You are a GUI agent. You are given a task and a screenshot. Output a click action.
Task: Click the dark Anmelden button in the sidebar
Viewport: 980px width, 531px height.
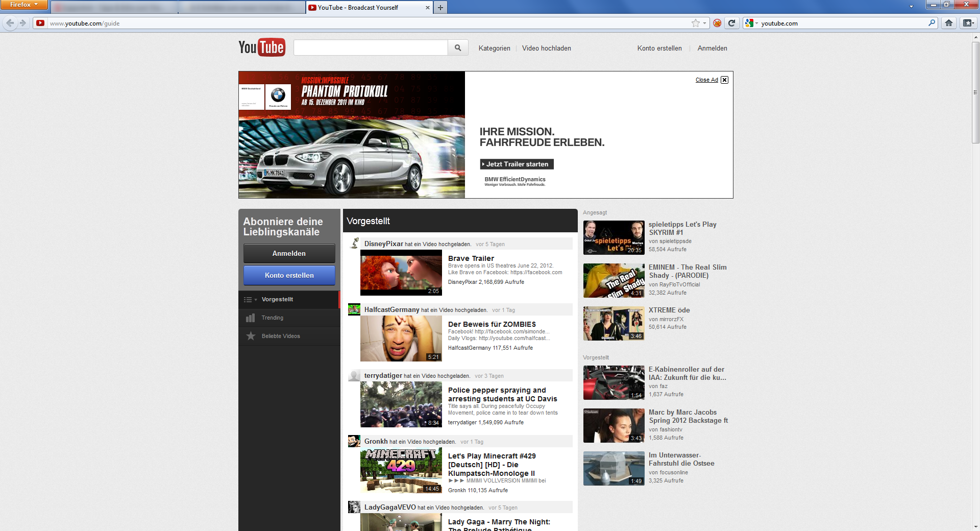point(289,253)
